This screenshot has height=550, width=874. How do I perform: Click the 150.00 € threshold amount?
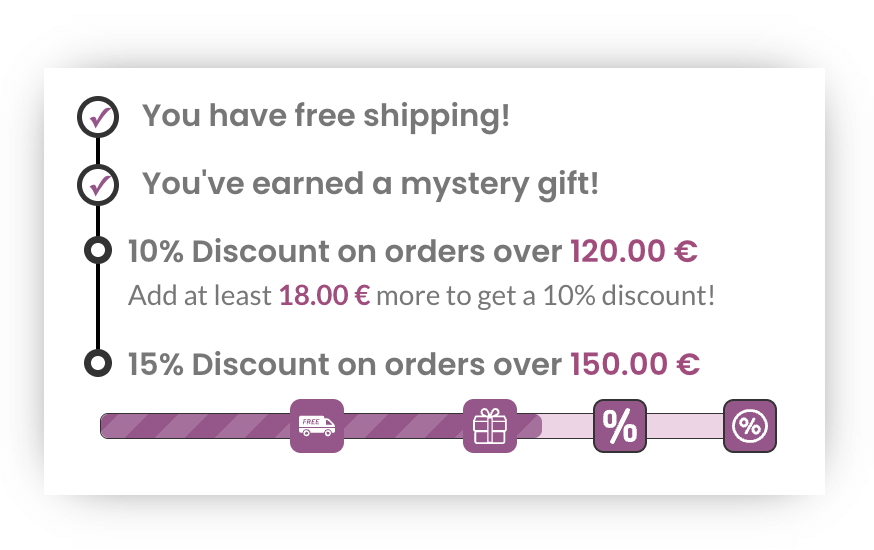(x=635, y=364)
